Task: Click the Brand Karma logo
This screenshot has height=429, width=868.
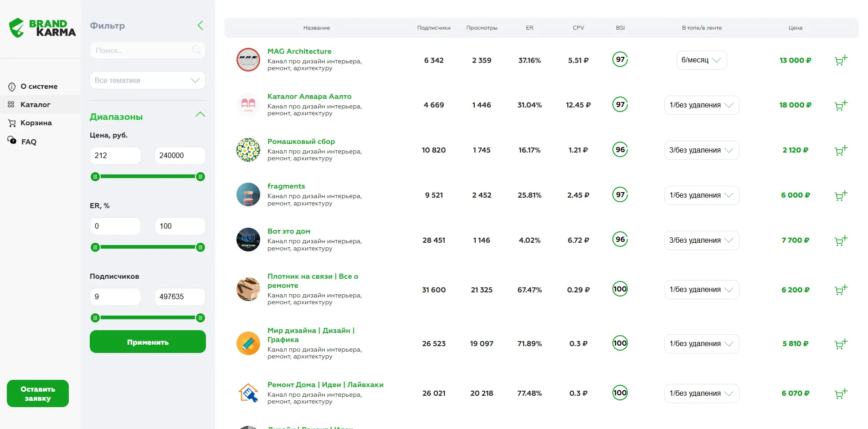Action: 42,28
